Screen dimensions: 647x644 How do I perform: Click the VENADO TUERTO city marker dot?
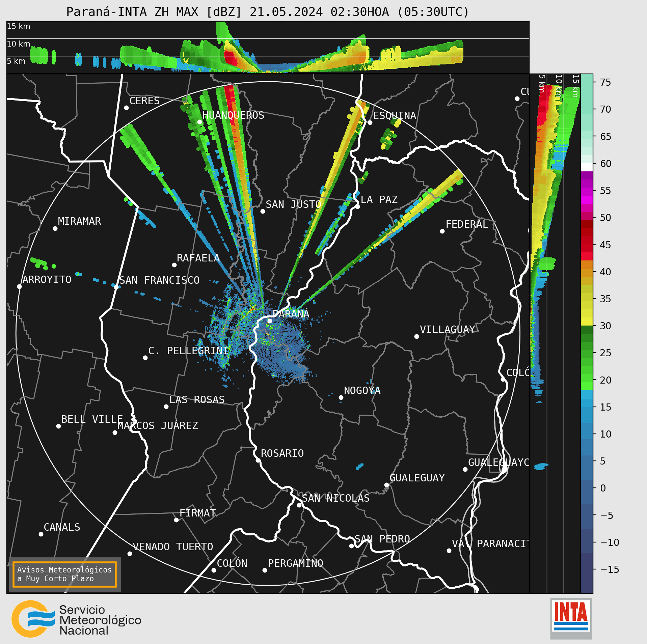coord(130,554)
